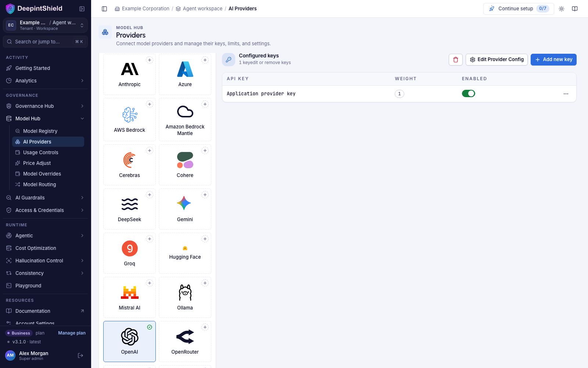Go to Usage Controls page
Screen dimensions: 588x368
(48, 152)
